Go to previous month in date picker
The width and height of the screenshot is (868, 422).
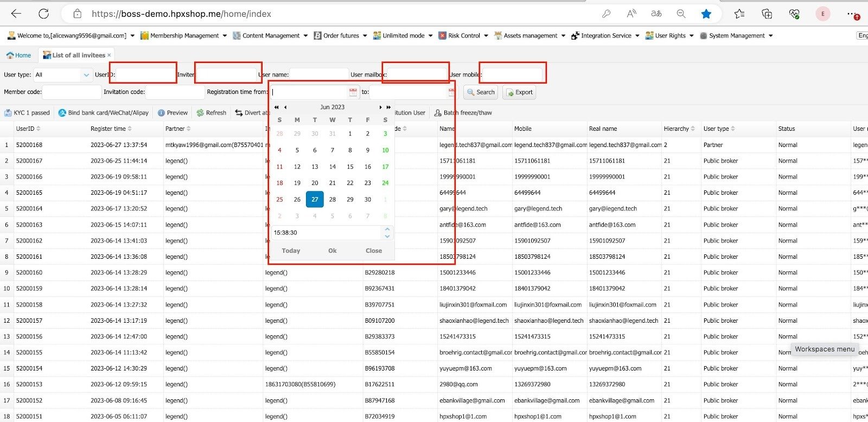pyautogui.click(x=285, y=107)
